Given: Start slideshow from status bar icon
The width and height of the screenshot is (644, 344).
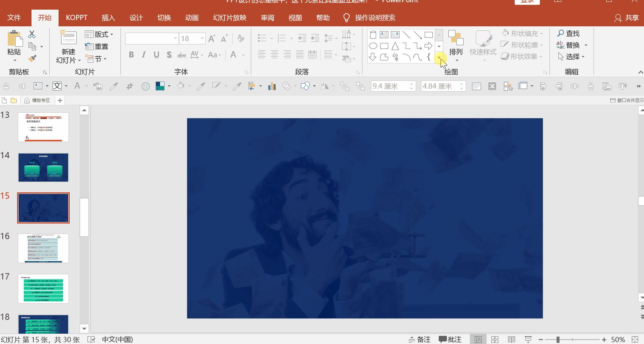Looking at the screenshot, I should coord(528,339).
